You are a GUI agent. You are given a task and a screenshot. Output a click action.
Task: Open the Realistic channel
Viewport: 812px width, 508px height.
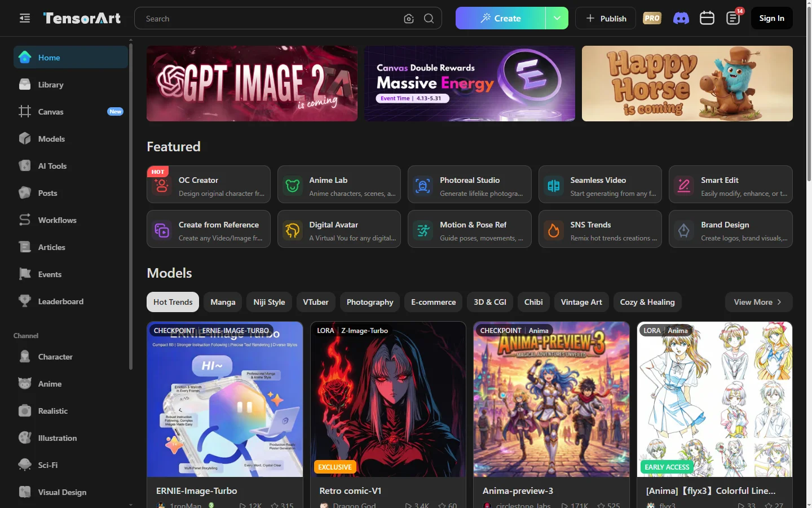point(71,411)
